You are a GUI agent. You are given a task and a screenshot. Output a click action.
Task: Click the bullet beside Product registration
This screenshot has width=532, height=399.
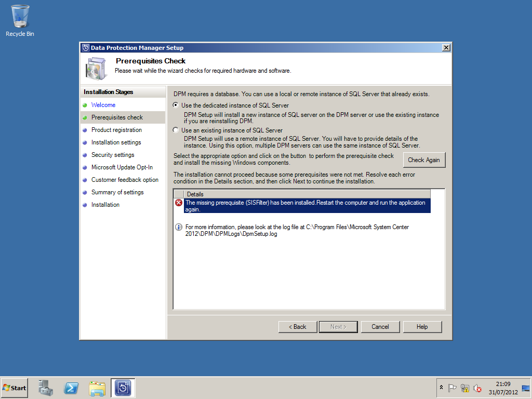click(85, 130)
